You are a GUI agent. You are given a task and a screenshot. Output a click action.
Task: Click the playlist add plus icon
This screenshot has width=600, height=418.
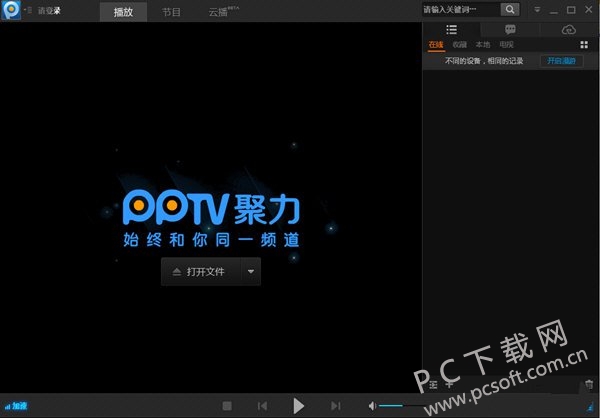449,384
